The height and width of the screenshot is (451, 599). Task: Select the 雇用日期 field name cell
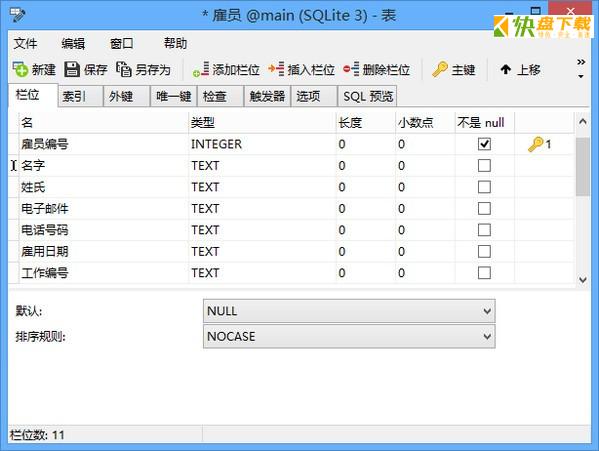tap(104, 251)
